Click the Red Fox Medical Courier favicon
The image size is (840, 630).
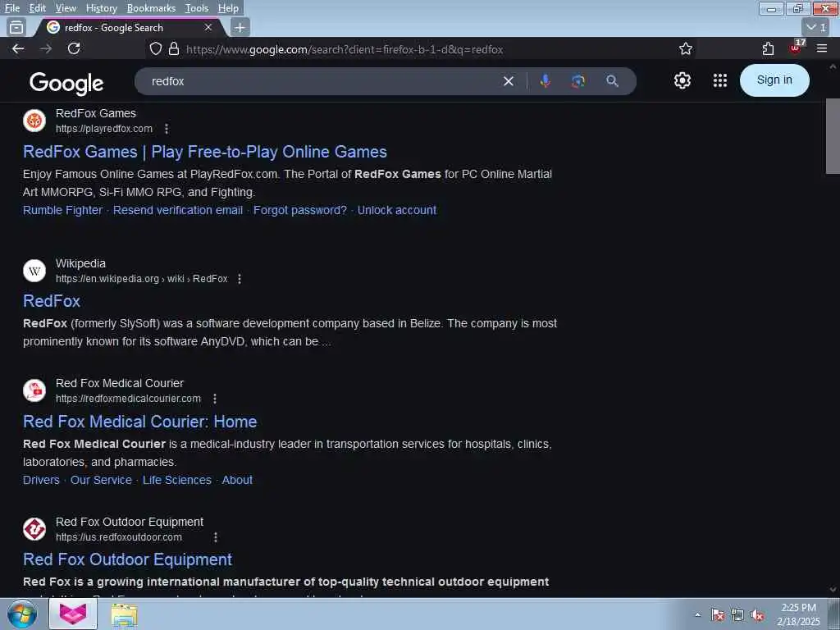(34, 390)
